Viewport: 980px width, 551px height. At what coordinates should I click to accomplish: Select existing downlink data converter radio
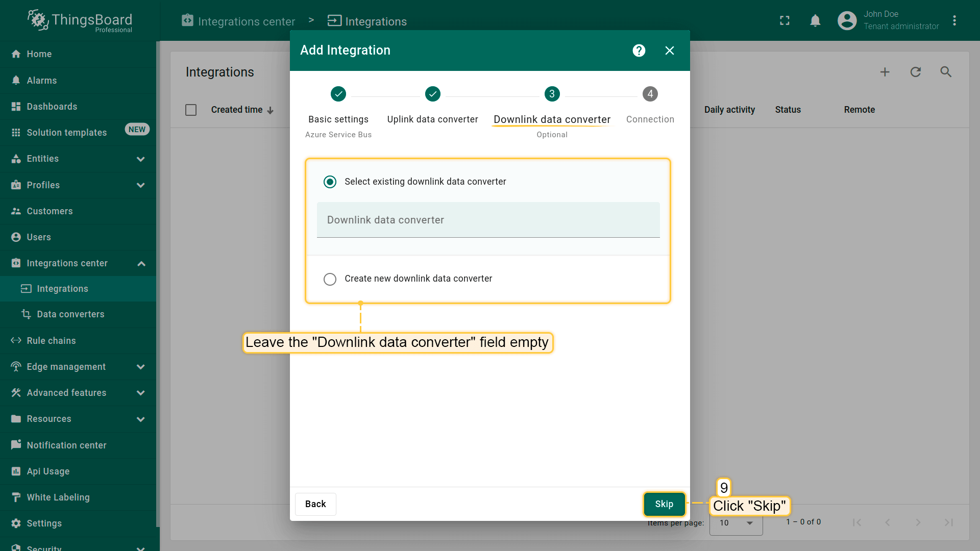tap(330, 182)
